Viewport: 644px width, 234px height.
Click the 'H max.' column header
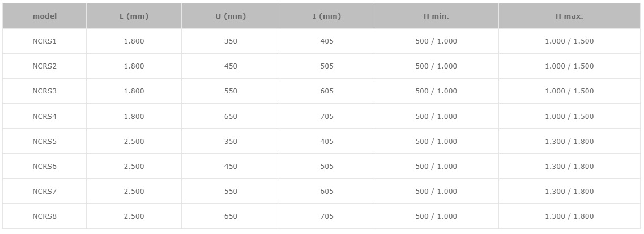[569, 16]
